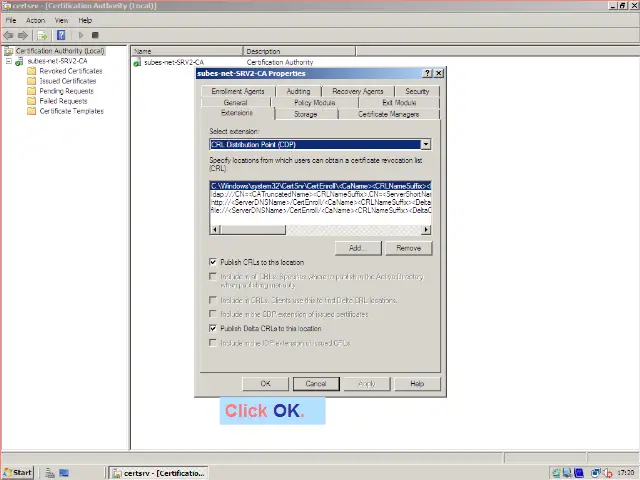Open the Windows Start menu

point(17,472)
